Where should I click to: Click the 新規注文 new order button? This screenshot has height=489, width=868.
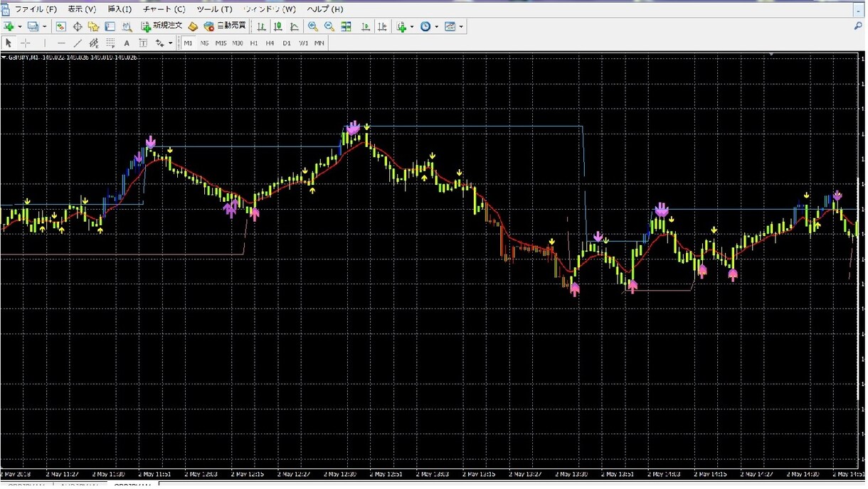(162, 26)
